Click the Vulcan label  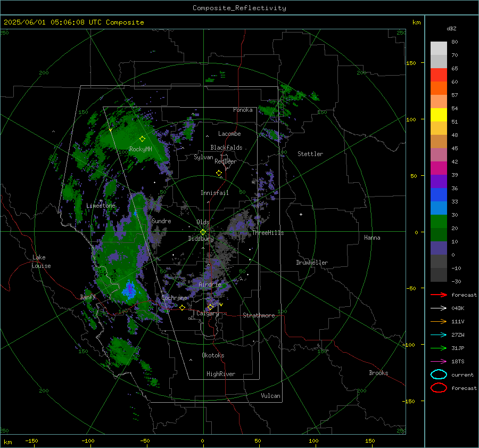click(x=270, y=396)
